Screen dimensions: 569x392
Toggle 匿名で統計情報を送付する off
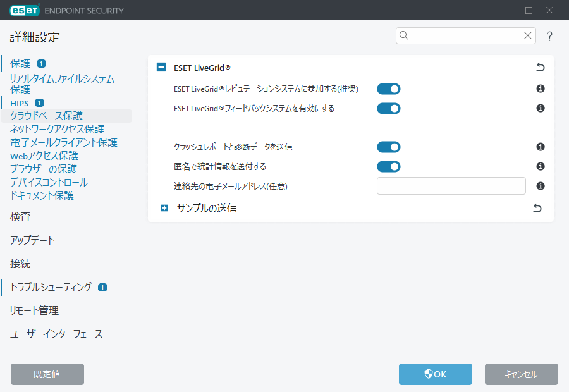coord(388,166)
